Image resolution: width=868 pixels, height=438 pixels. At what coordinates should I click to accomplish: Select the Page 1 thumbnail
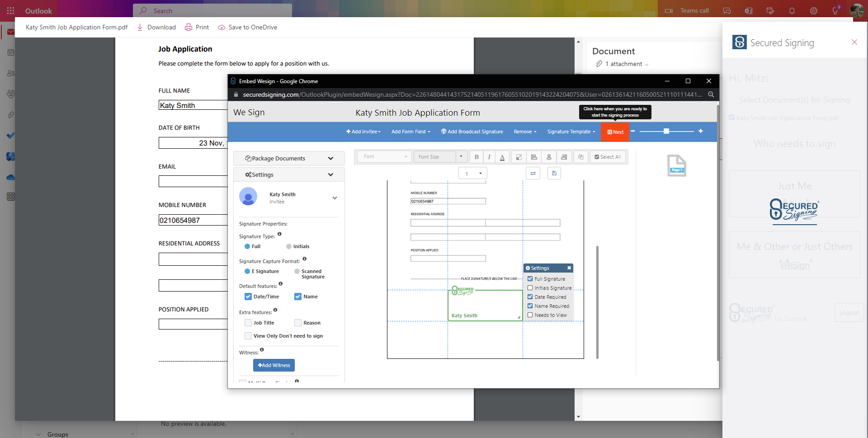point(677,165)
